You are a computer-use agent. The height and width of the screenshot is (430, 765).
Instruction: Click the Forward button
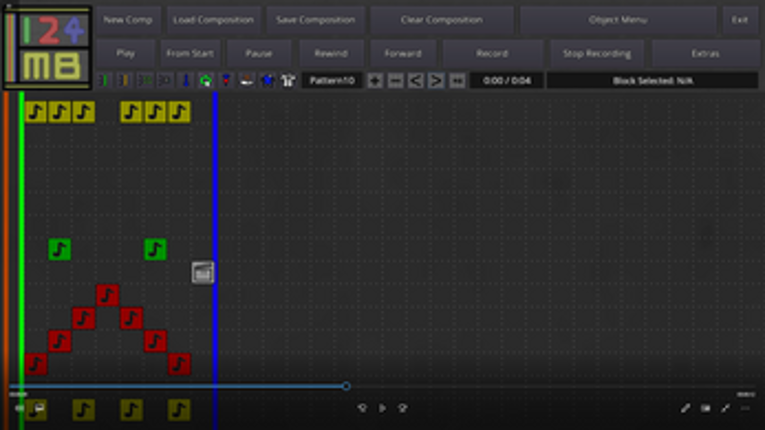coord(403,53)
